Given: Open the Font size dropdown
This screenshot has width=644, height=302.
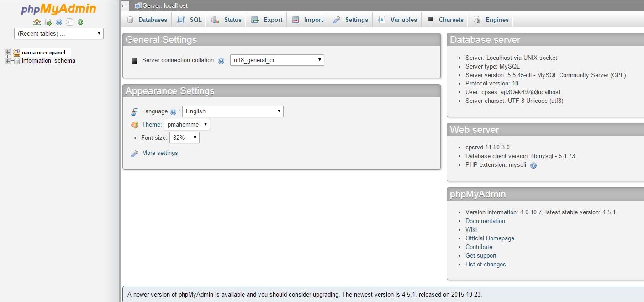Looking at the screenshot, I should coord(184,138).
